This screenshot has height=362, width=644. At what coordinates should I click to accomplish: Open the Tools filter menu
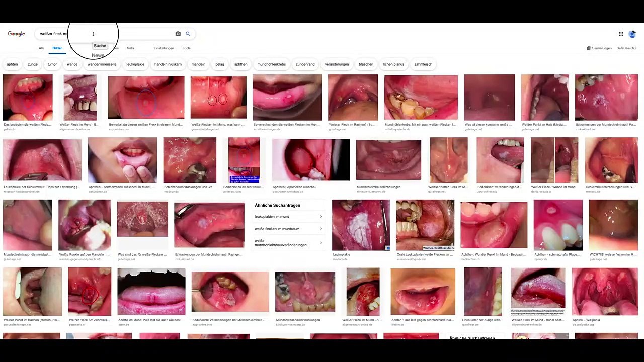click(187, 48)
